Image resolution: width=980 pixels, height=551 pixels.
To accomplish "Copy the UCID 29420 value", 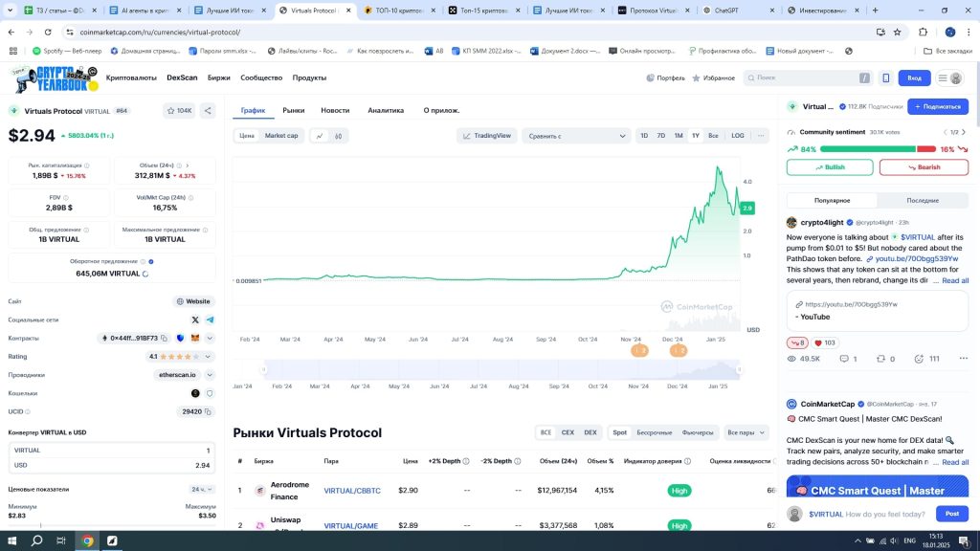I will (208, 411).
